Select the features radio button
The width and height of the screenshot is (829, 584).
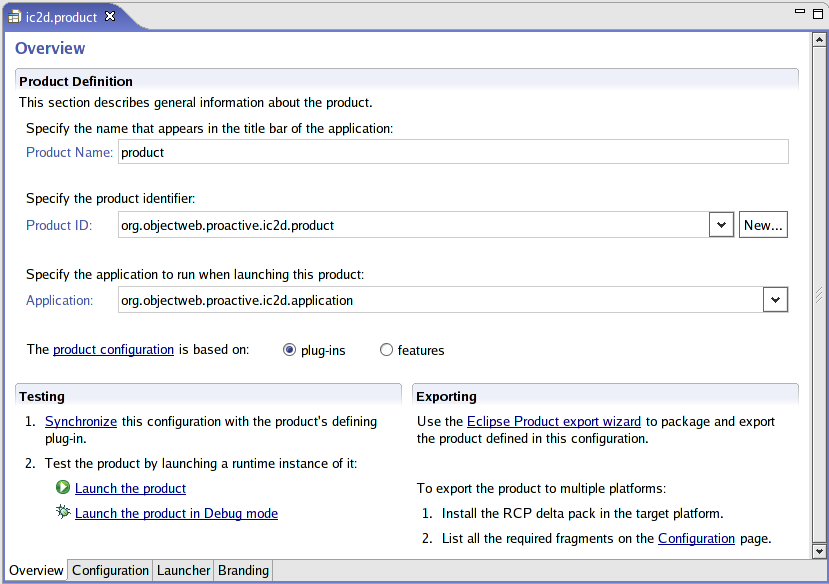(386, 350)
